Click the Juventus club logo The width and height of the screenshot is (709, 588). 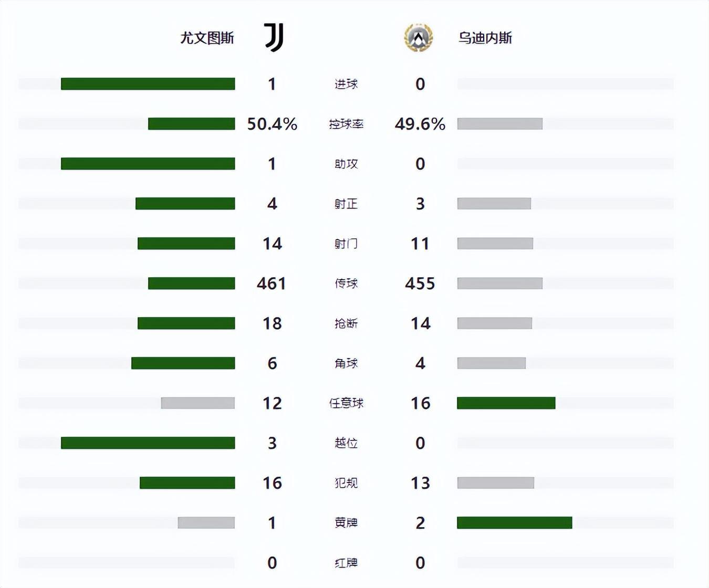point(274,37)
